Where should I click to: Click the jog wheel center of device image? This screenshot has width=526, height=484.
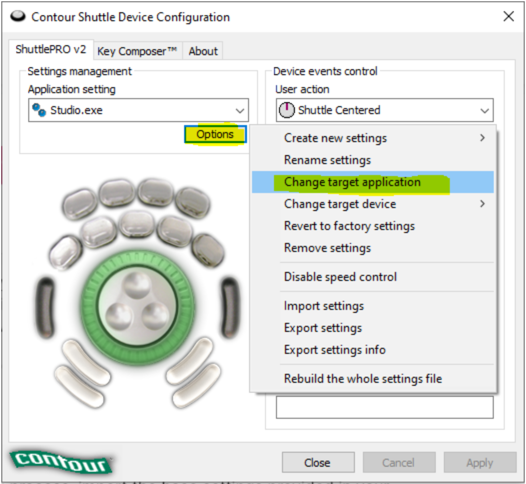(x=137, y=307)
